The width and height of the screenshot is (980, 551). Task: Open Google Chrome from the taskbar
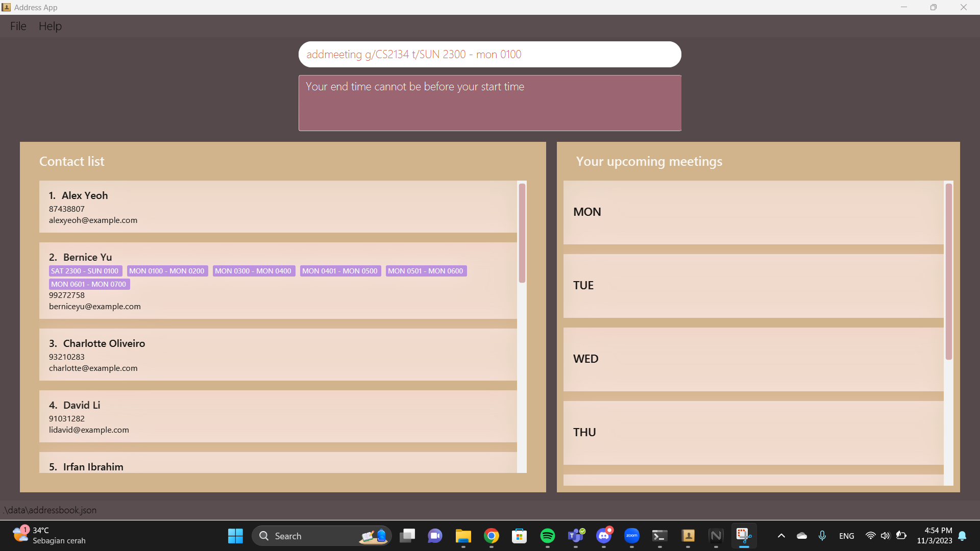pyautogui.click(x=491, y=536)
